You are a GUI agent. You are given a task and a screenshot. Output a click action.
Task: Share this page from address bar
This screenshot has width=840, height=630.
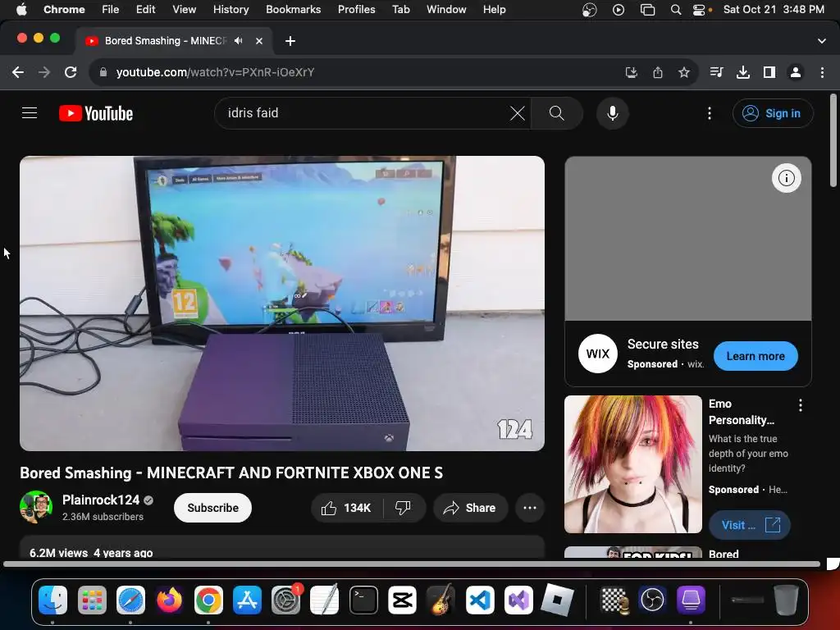pos(658,72)
